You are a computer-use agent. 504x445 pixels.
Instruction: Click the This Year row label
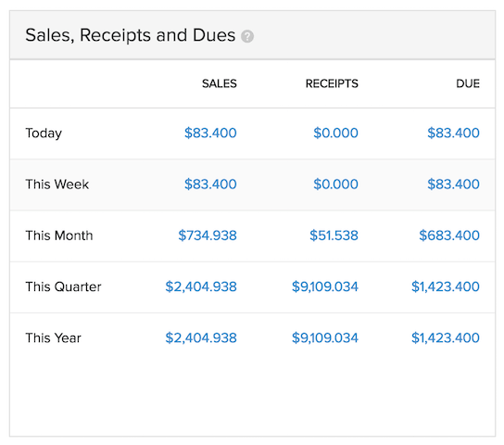[x=54, y=338]
